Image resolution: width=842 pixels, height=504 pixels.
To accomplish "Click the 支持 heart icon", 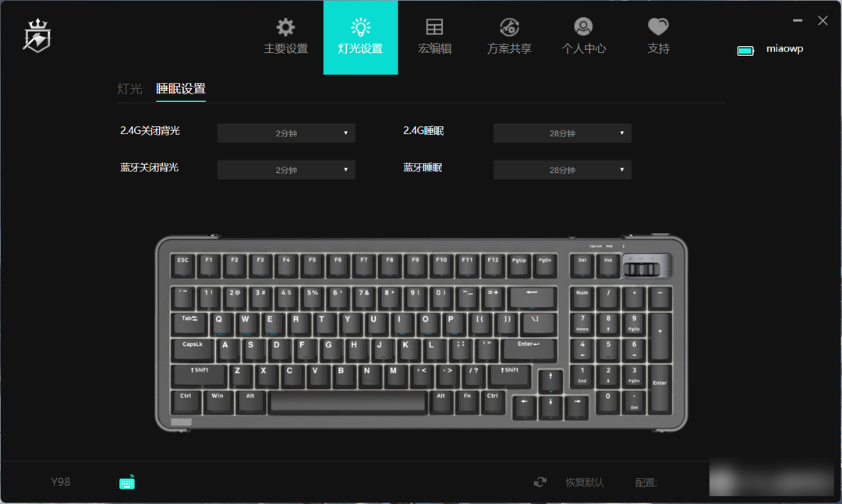I will 658,26.
